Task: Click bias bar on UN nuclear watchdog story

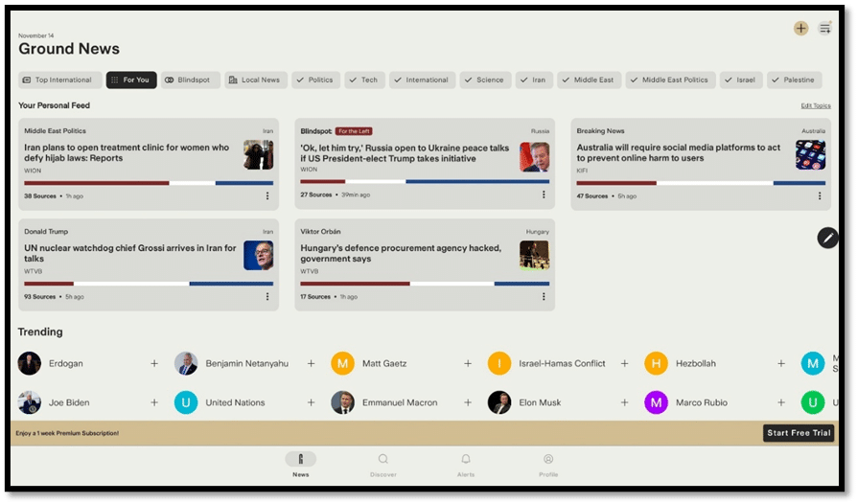Action: [149, 284]
